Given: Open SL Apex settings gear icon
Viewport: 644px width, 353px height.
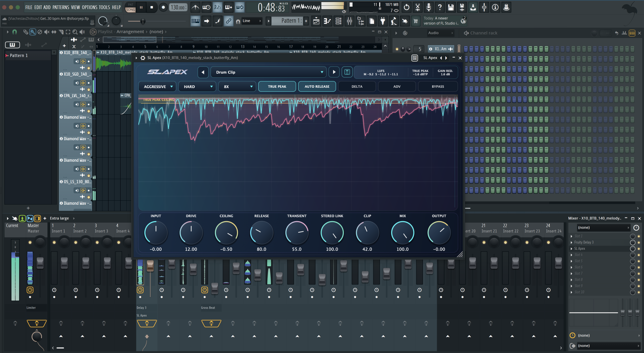Looking at the screenshot, I should tap(143, 58).
